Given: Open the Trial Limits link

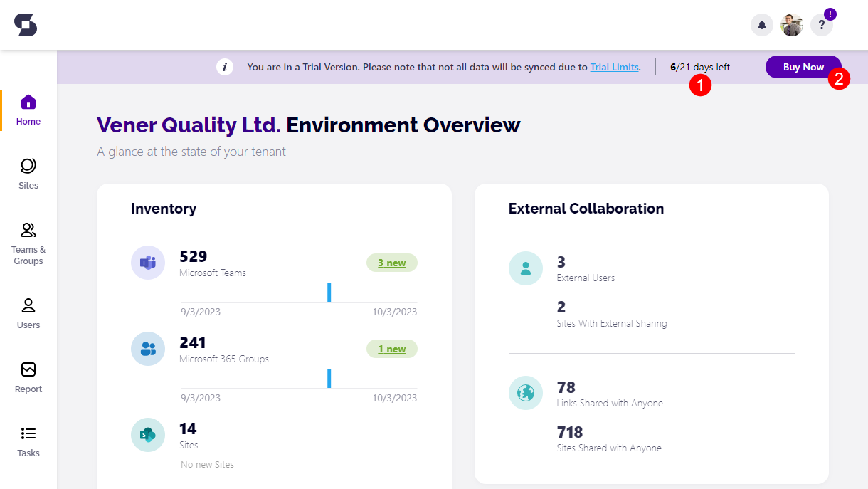Looking at the screenshot, I should [x=614, y=68].
